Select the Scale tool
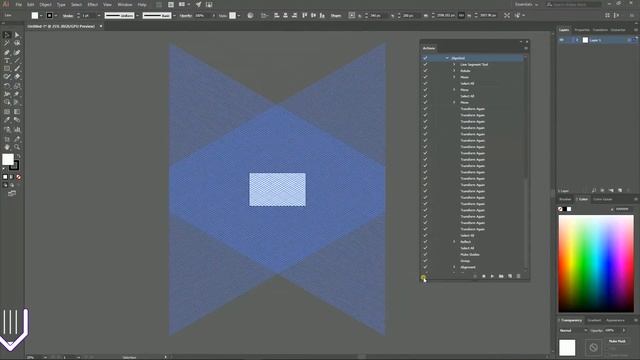Screen dimensions: 640x360 [17, 86]
